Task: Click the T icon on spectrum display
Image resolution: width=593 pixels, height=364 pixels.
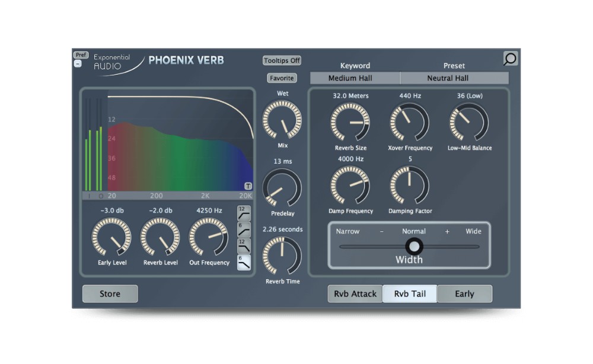Action: [249, 186]
